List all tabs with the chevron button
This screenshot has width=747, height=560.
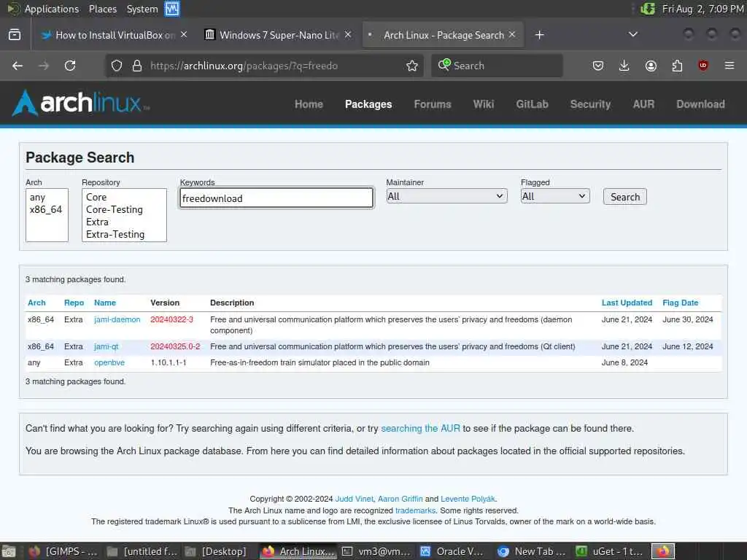(x=633, y=34)
